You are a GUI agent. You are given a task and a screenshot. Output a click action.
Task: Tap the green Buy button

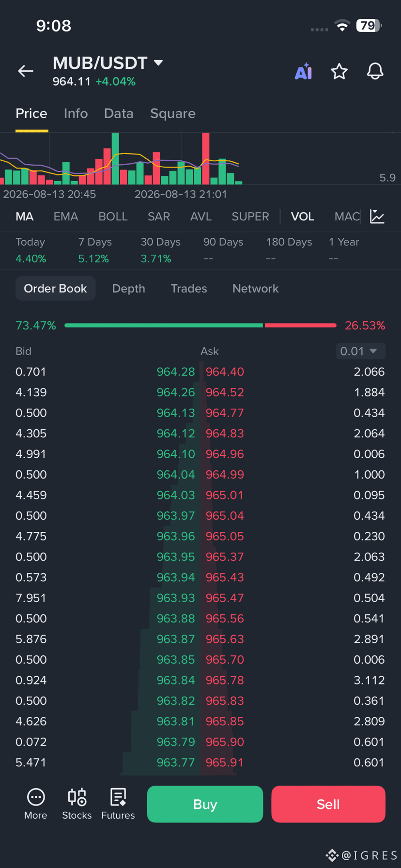pyautogui.click(x=205, y=804)
